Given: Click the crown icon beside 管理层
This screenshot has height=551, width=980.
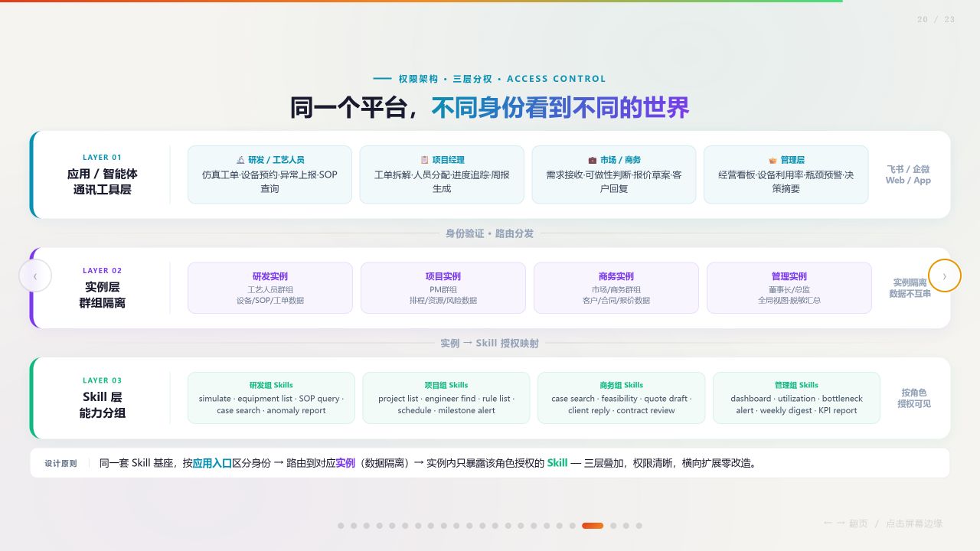Looking at the screenshot, I should pyautogui.click(x=773, y=160).
